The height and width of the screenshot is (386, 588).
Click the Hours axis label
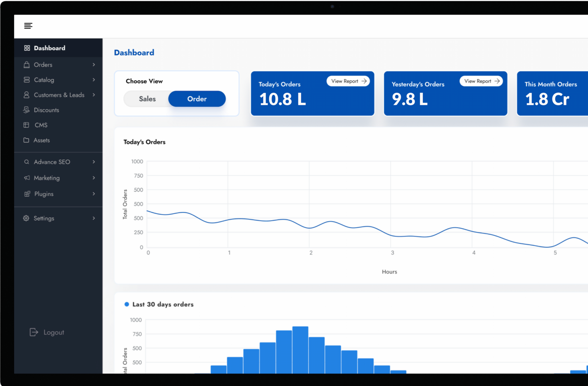tap(389, 272)
